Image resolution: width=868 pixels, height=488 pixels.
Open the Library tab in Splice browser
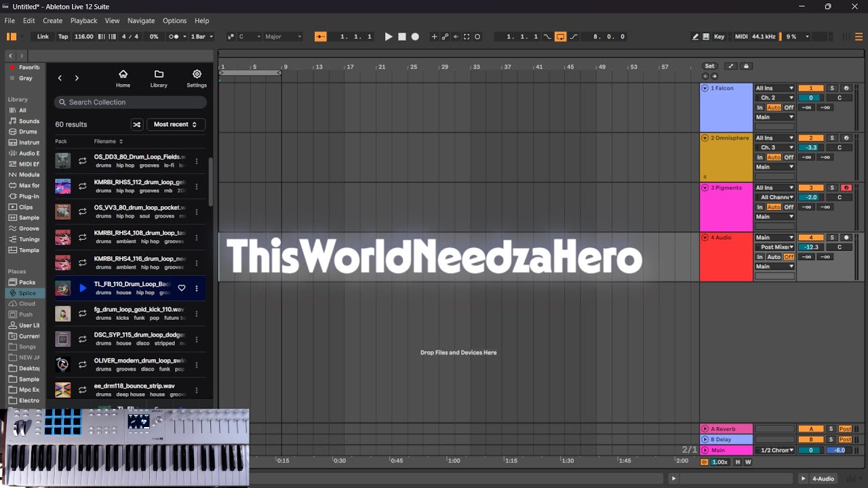pyautogui.click(x=159, y=79)
